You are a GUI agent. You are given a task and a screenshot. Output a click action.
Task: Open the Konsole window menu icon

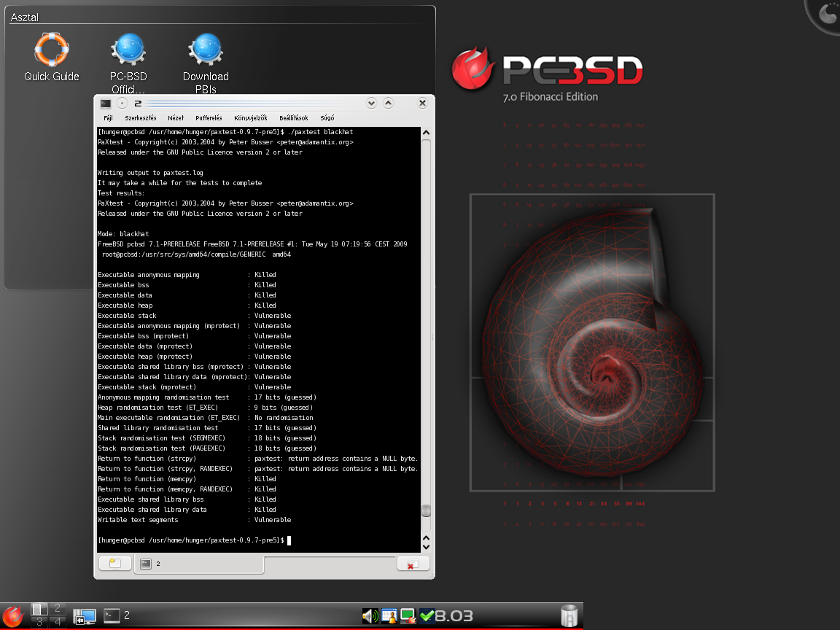click(x=106, y=104)
